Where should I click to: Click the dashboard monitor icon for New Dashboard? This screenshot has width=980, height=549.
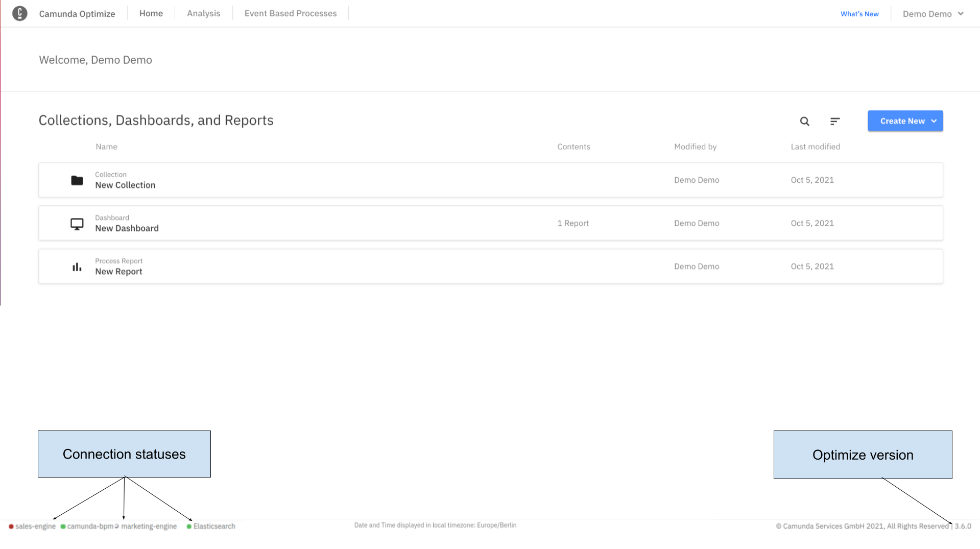point(77,223)
